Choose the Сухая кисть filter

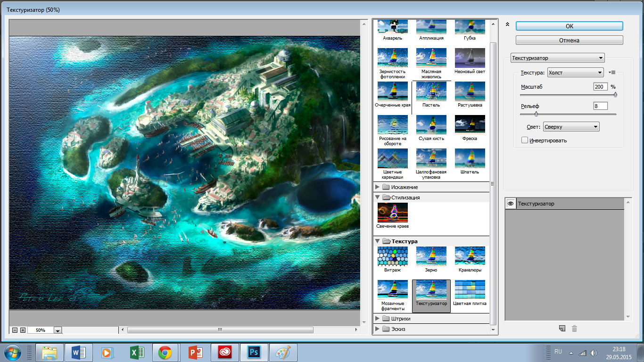(431, 125)
